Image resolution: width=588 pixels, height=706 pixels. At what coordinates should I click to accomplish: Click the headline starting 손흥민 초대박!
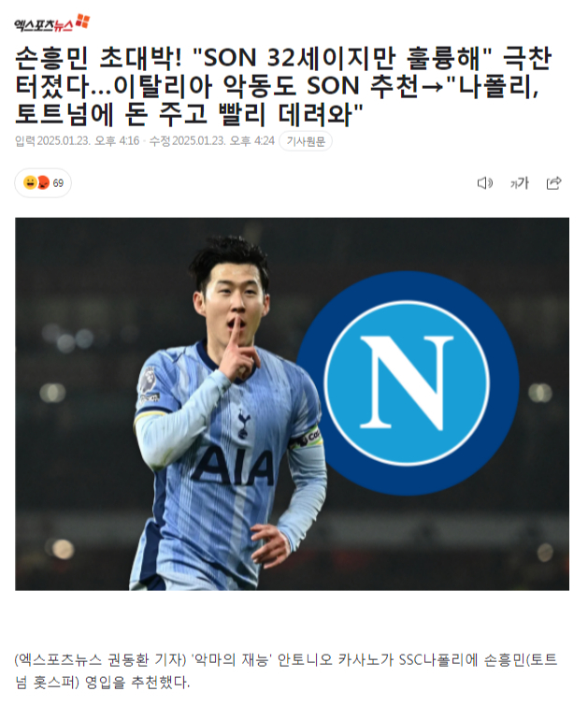point(283,85)
